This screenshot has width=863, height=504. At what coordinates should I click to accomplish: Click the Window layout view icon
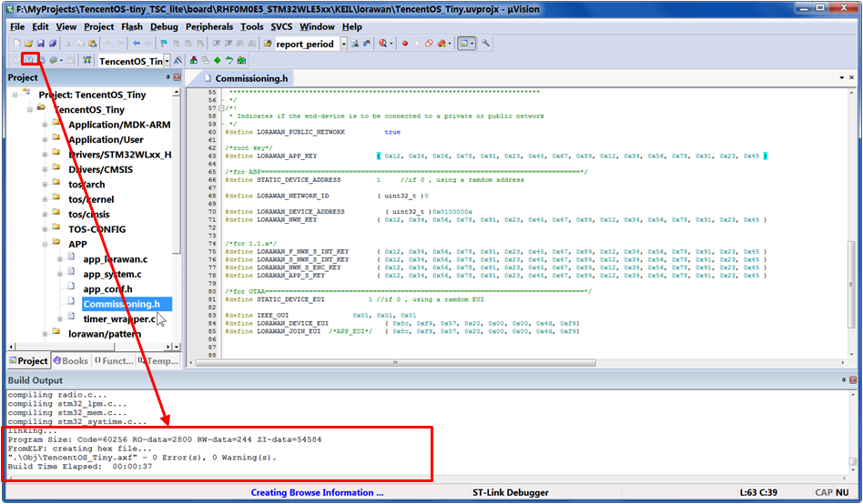[464, 44]
